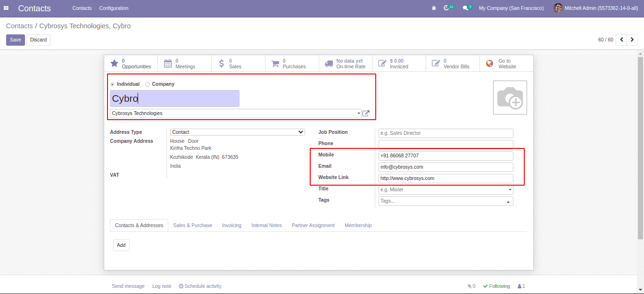Go to next record arrow

(x=633, y=40)
